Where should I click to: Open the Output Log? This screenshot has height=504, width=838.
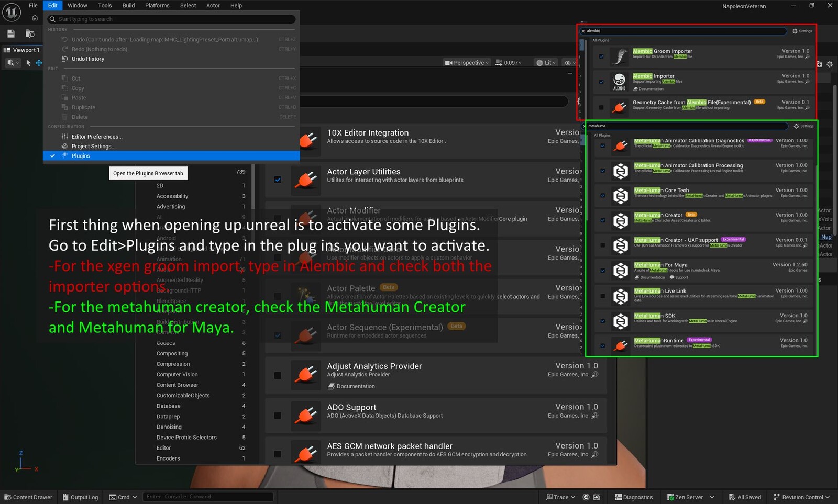[81, 497]
